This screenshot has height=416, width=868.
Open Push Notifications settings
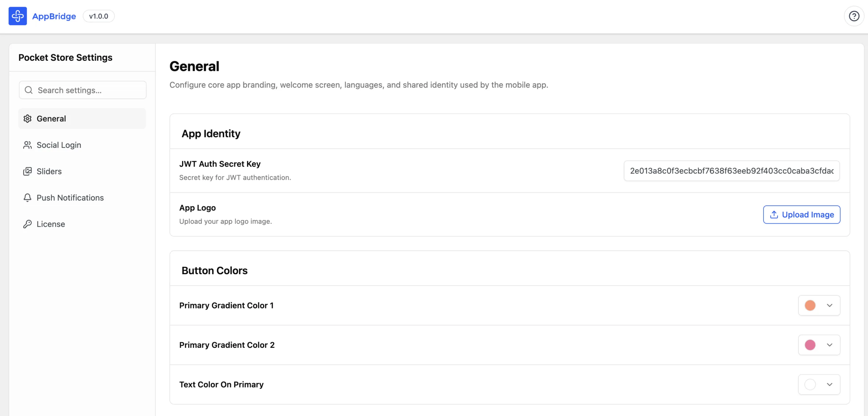tap(82, 197)
